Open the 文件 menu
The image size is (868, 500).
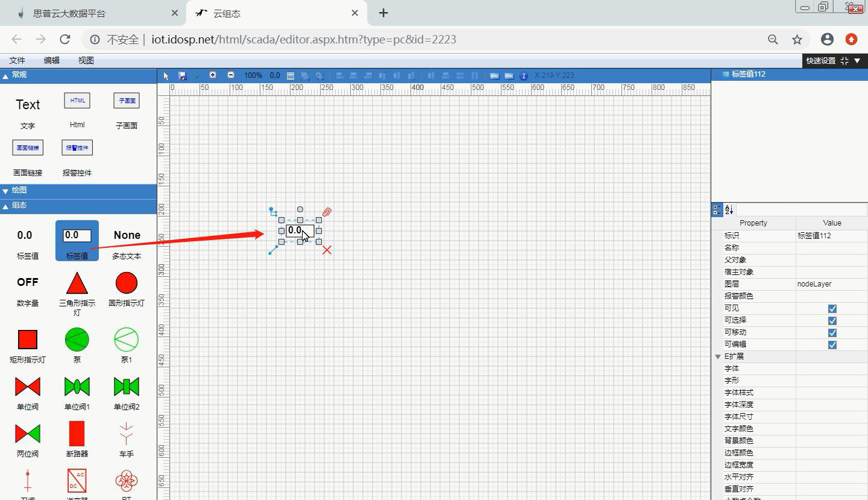(x=17, y=60)
